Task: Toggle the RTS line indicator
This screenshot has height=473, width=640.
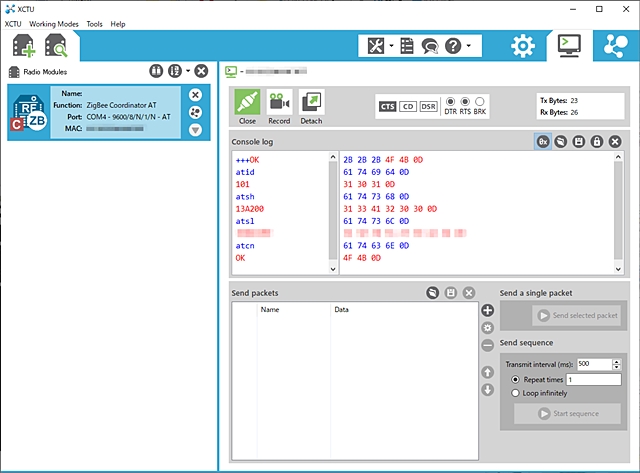Action: click(x=465, y=102)
